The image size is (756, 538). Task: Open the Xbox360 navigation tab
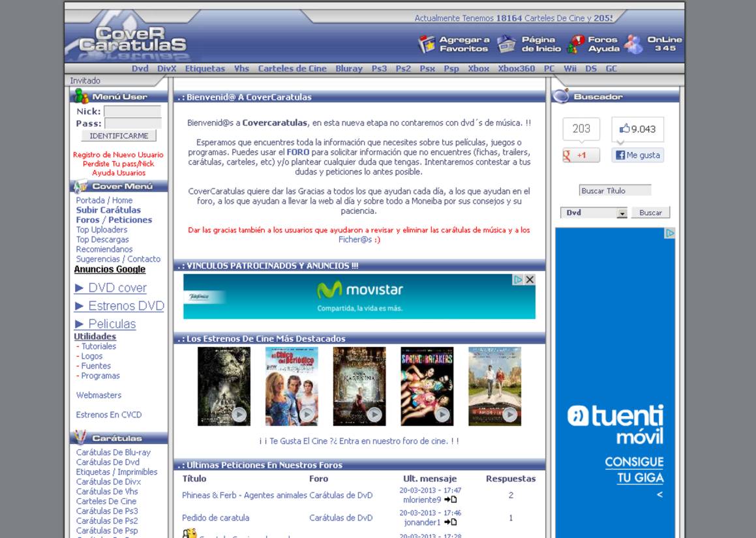(x=517, y=68)
